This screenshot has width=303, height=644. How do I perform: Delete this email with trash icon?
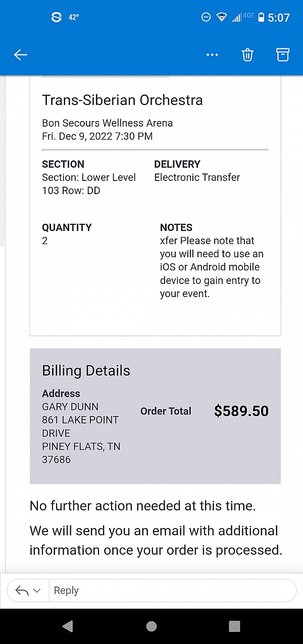(x=247, y=55)
